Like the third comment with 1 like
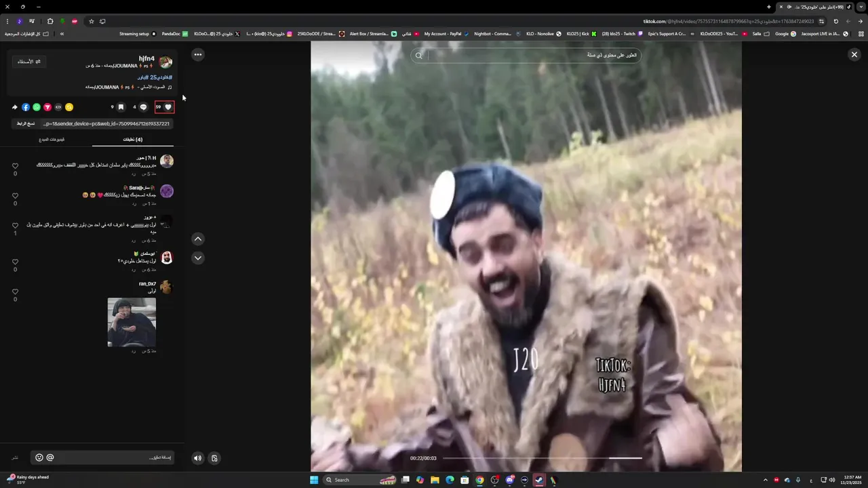The height and width of the screenshot is (488, 868). [x=15, y=226]
